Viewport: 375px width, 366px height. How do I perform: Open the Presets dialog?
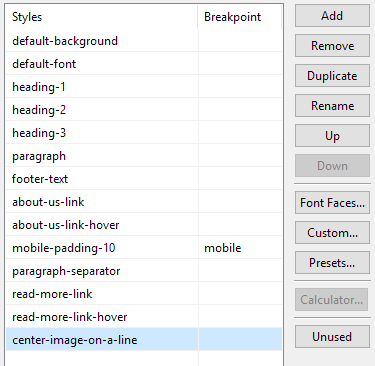click(x=332, y=263)
